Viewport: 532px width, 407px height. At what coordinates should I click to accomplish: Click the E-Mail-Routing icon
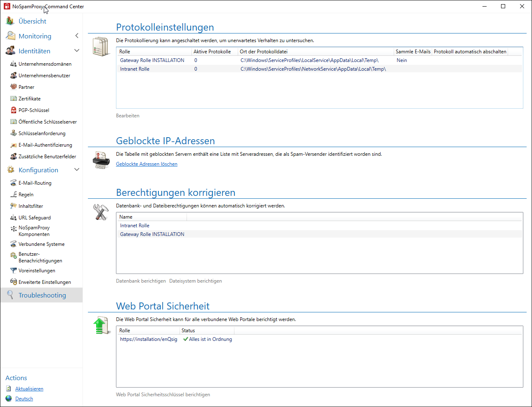[x=14, y=183]
